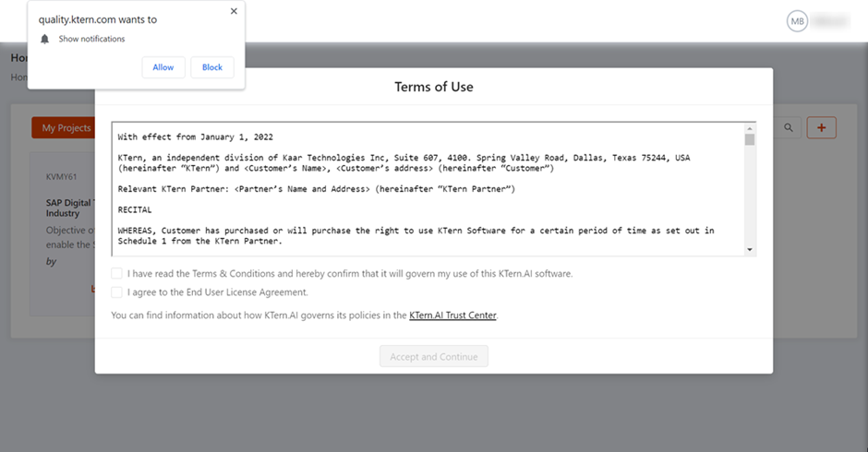Click the RECITAL heading in the terms
The image size is (868, 452).
point(135,209)
